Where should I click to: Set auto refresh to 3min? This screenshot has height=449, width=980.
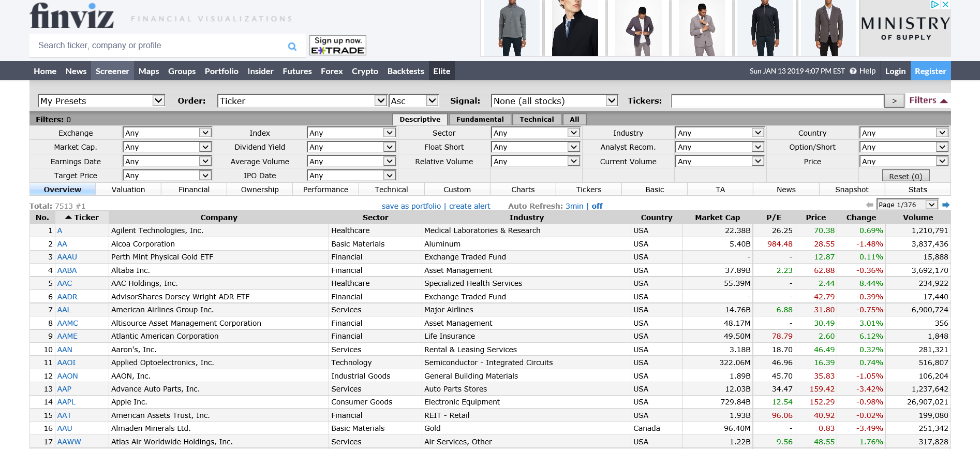pos(574,206)
